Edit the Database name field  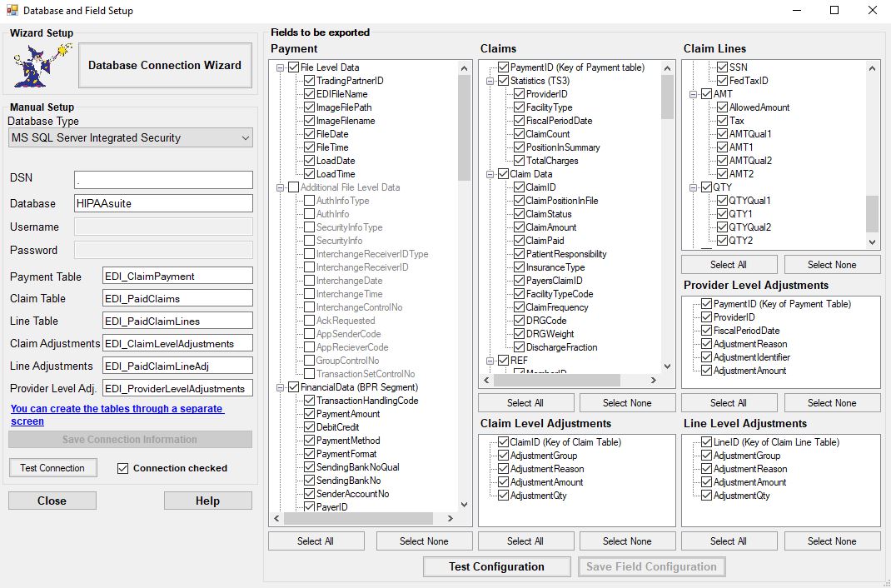(x=163, y=203)
